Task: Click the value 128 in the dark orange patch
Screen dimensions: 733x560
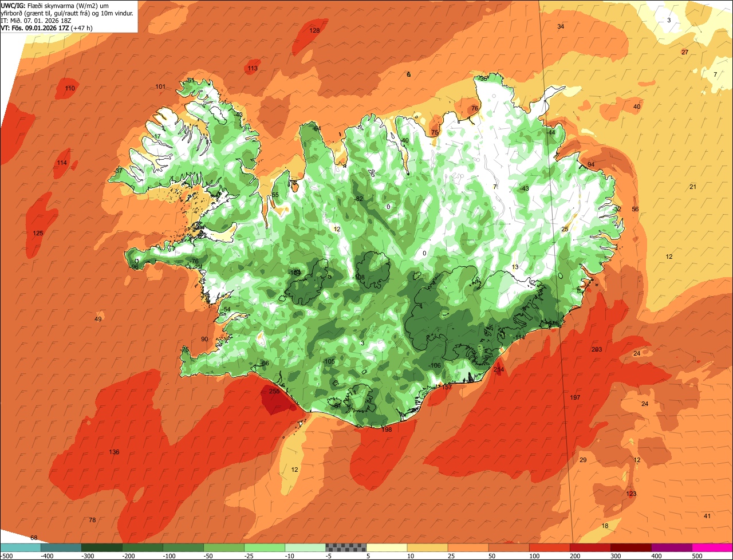Action: coord(314,30)
